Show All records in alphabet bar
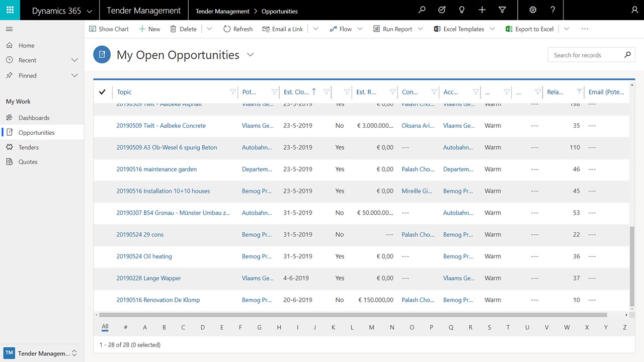The height and width of the screenshot is (362, 644). coord(105,327)
